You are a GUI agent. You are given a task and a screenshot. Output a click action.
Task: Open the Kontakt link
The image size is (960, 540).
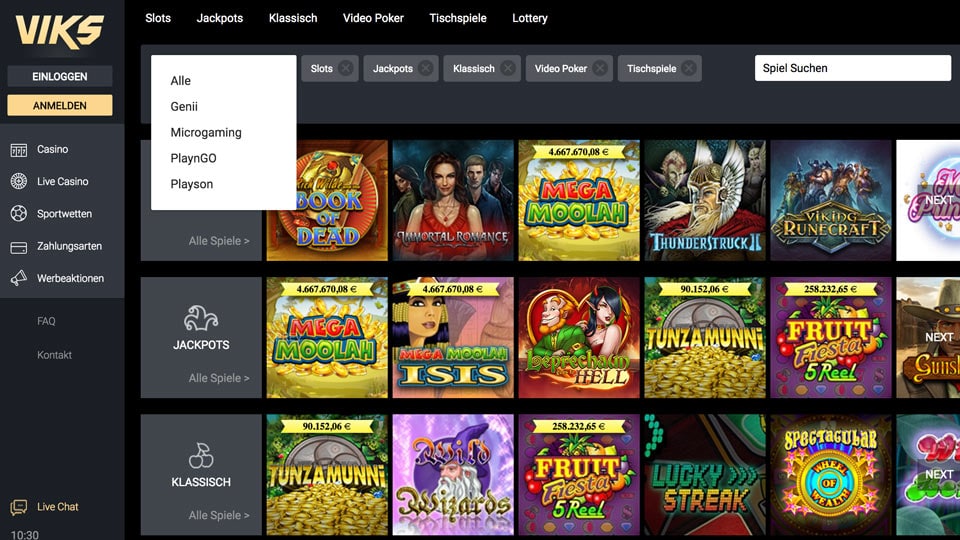coord(54,354)
